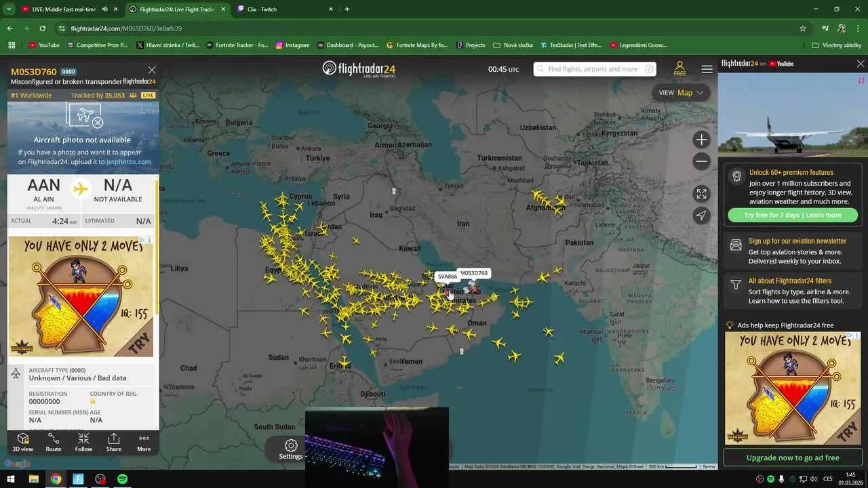Select the SVA866 flight label on map
The width and height of the screenshot is (868, 488).
pos(447,277)
